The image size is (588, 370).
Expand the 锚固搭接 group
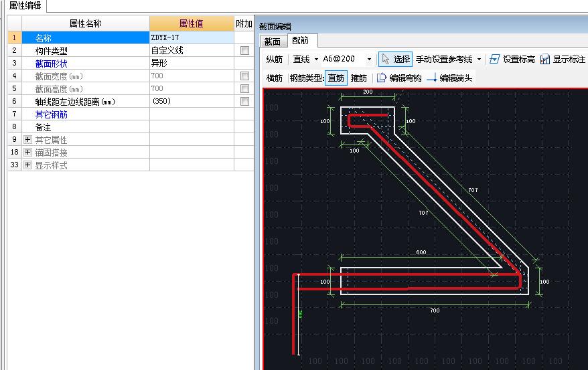[x=27, y=153]
